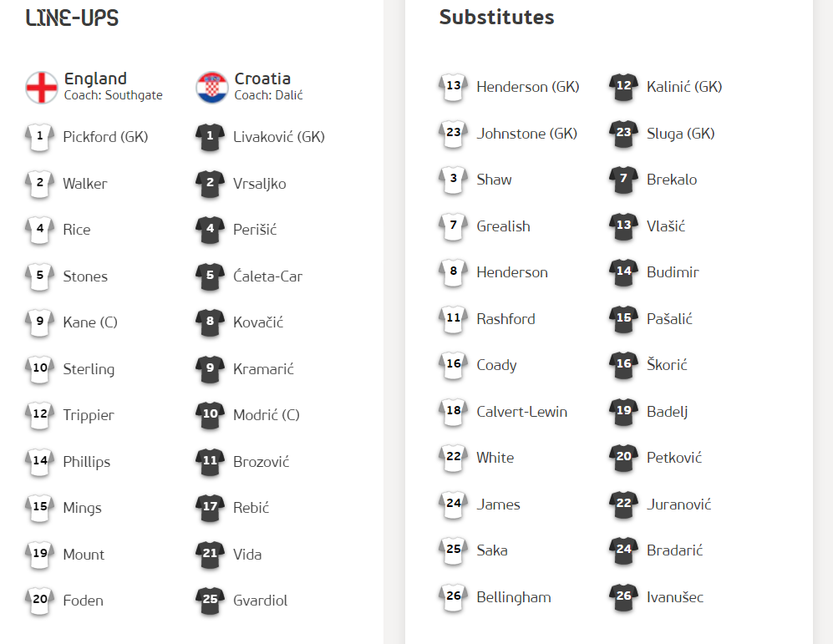Click Brekalo's number 7 dark shirt icon

coord(623,180)
